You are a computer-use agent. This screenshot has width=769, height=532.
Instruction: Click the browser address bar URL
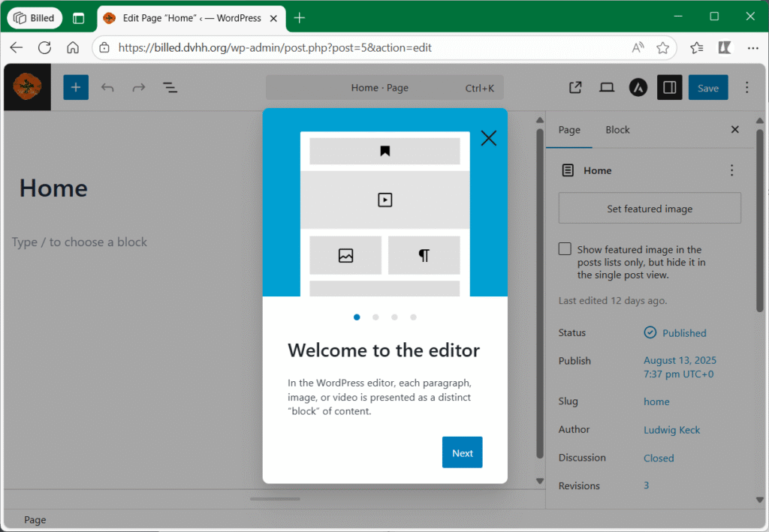click(275, 48)
